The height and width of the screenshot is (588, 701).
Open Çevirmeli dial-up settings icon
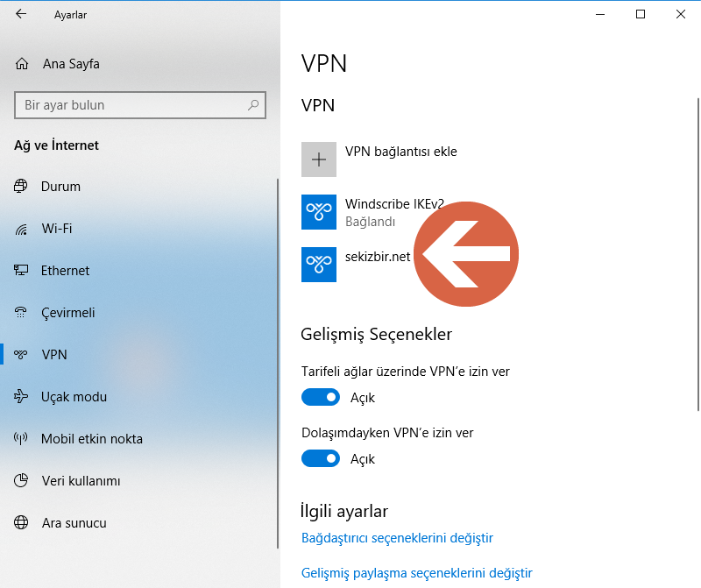coord(19,312)
